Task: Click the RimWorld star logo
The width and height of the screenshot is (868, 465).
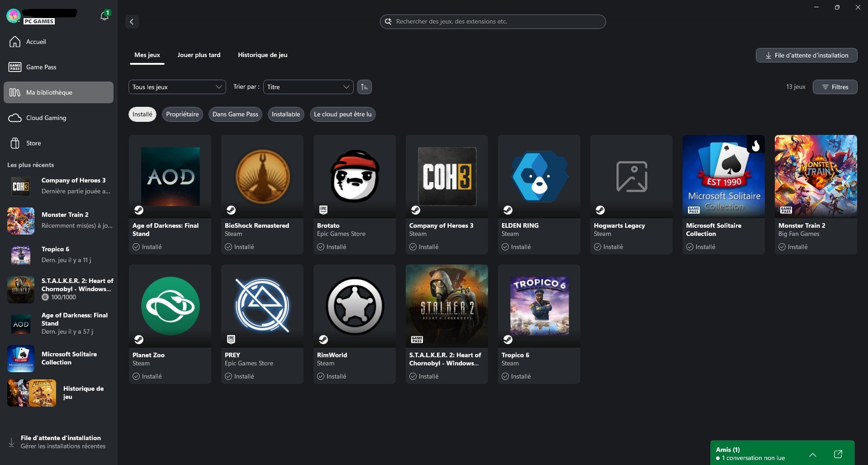Action: [355, 306]
